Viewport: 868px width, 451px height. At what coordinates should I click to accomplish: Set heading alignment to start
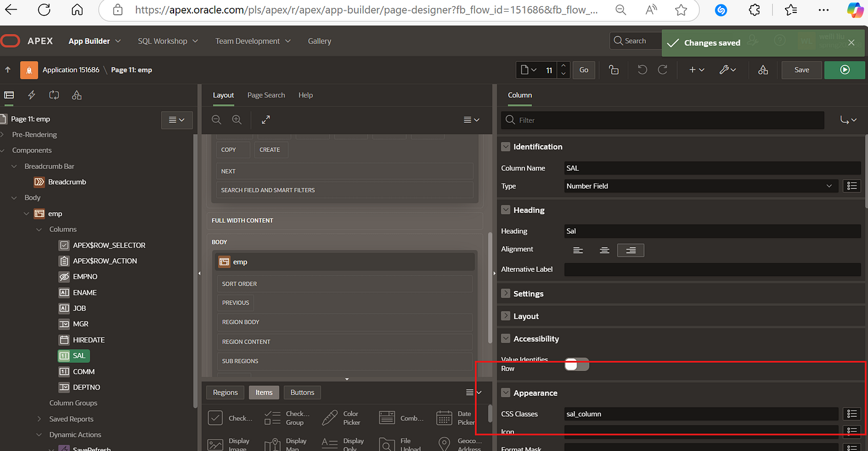pyautogui.click(x=578, y=250)
